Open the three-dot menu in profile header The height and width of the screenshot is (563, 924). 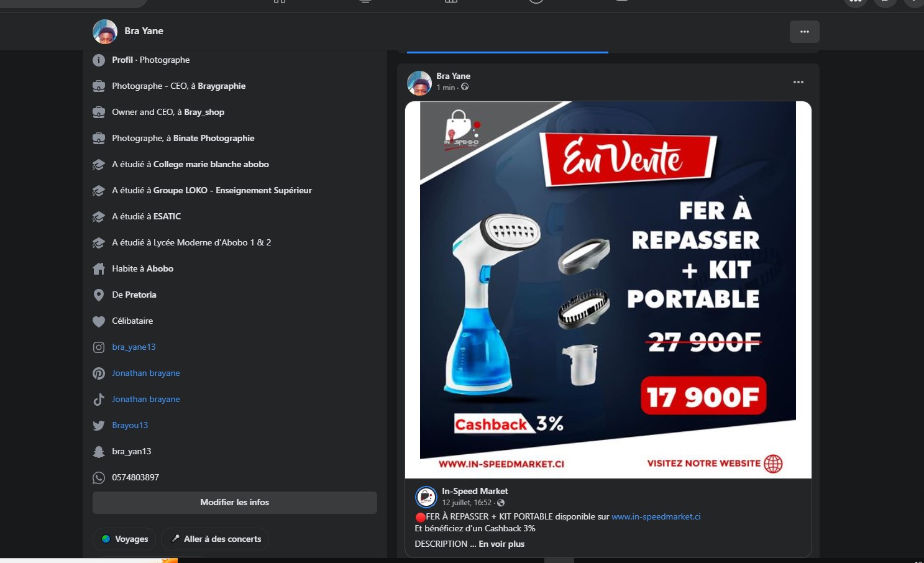pos(805,32)
